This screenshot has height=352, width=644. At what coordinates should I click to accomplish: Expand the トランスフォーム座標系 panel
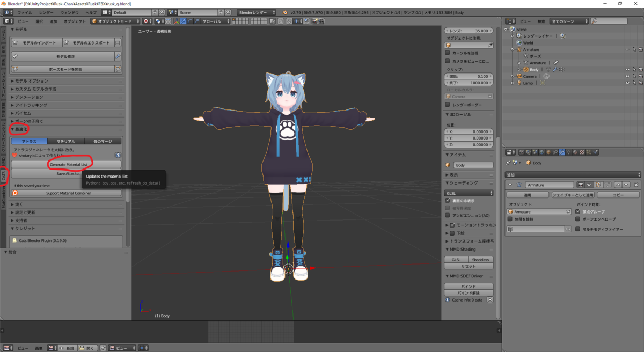tap(470, 241)
